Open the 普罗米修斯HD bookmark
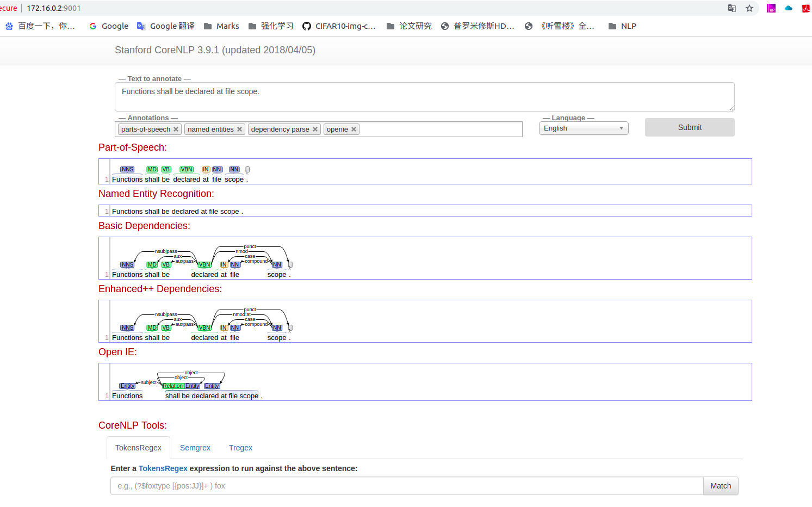Viewport: 812px width, 507px height. point(478,26)
